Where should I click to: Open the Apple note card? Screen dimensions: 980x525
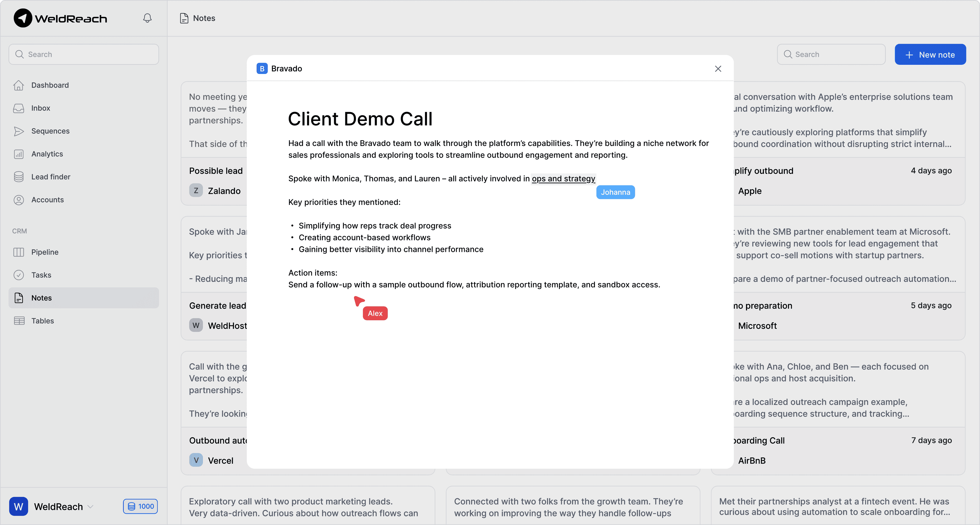coord(849,143)
